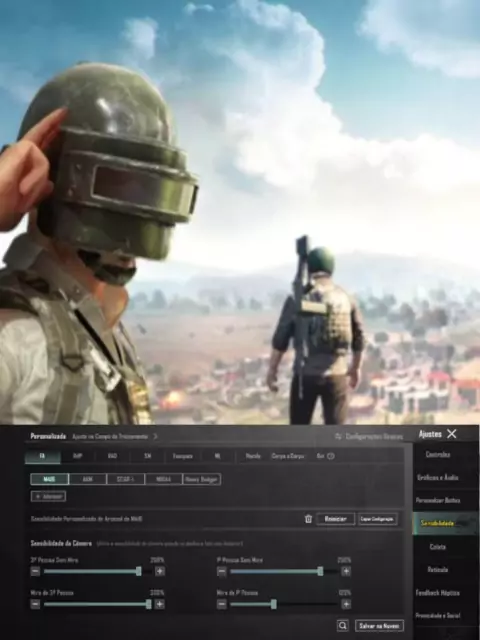Select the FA weapon category tab
This screenshot has height=640, width=480.
43,456
